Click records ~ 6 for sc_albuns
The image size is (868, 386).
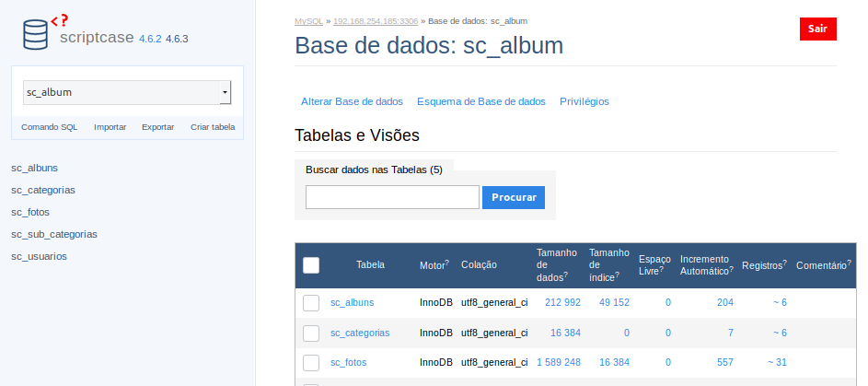pyautogui.click(x=780, y=302)
